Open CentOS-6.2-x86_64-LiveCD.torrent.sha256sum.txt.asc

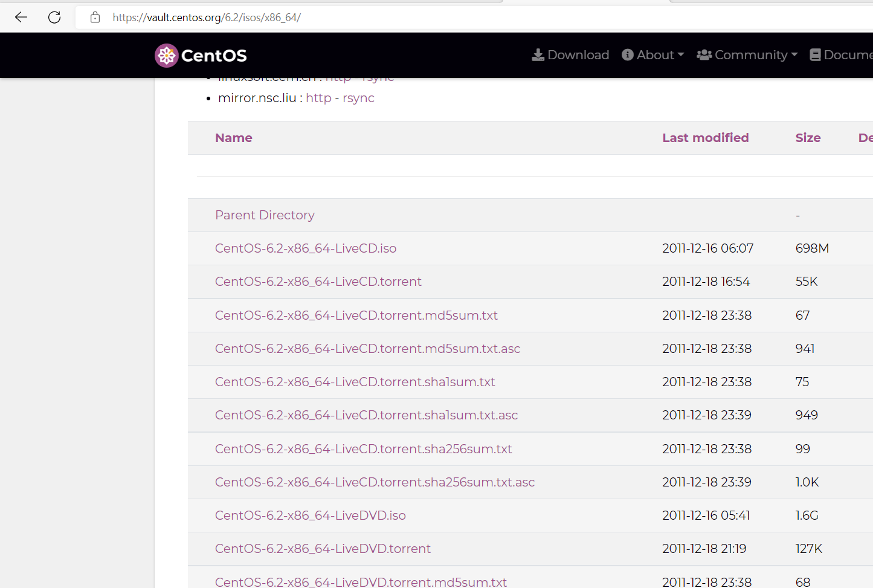pyautogui.click(x=375, y=482)
